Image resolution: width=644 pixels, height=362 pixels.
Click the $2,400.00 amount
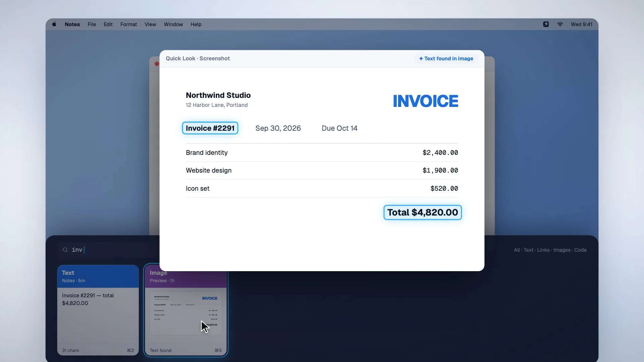(440, 153)
